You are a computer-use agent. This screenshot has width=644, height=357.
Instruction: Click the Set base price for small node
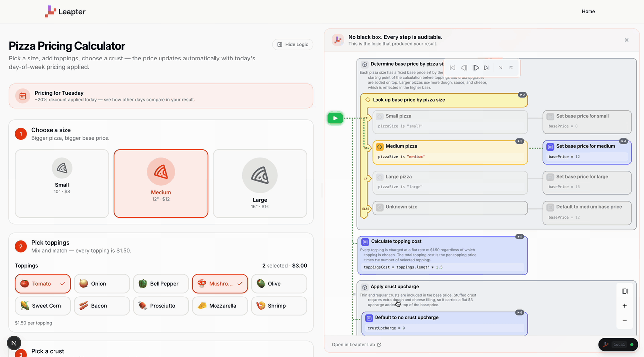coord(587,122)
